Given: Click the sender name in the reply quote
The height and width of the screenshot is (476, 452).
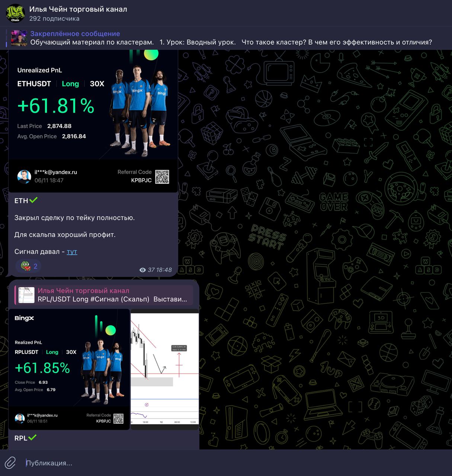Looking at the screenshot, I should (84, 291).
